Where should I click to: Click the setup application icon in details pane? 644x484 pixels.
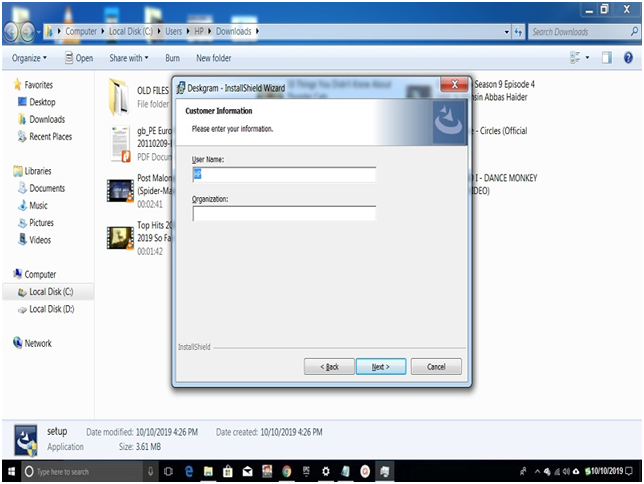pos(26,440)
